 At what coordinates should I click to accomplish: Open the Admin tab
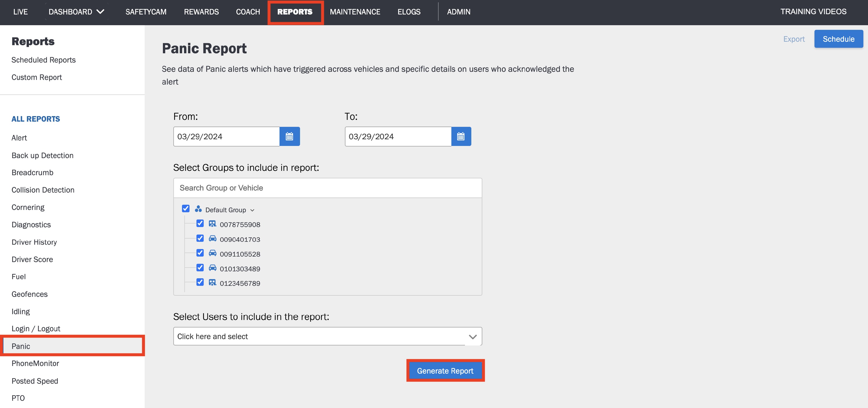coord(459,12)
